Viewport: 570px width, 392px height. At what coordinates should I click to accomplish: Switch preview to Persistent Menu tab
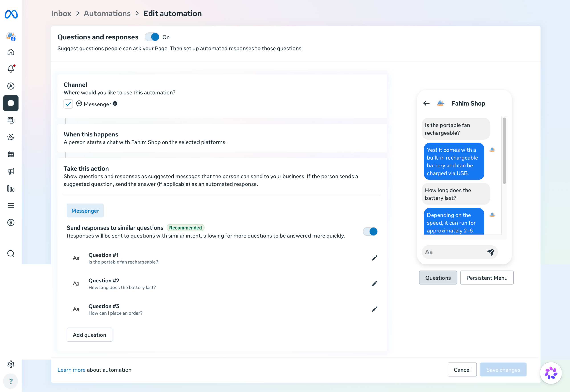[487, 278]
